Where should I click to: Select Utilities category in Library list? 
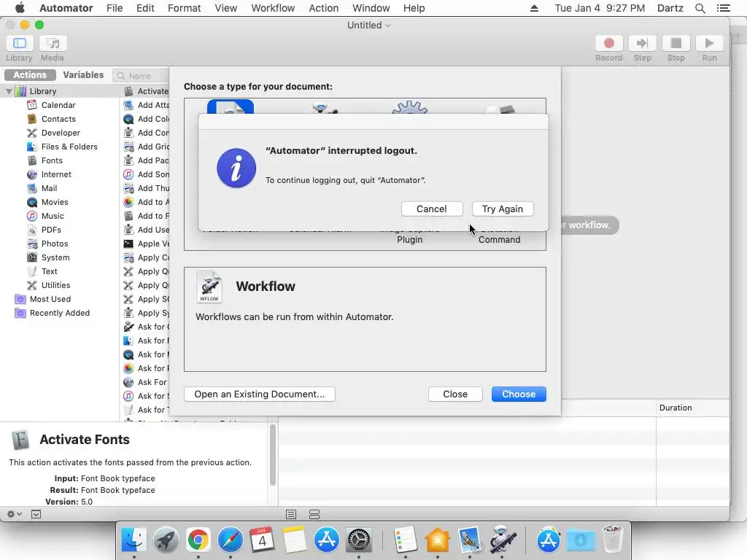[x=55, y=285]
